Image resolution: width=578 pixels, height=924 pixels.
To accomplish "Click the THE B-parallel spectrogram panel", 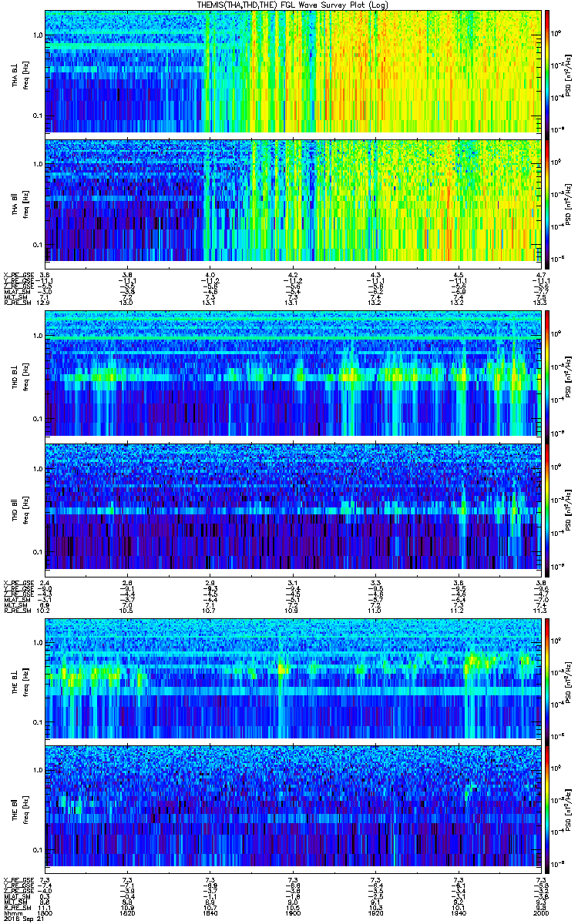I will [293, 808].
